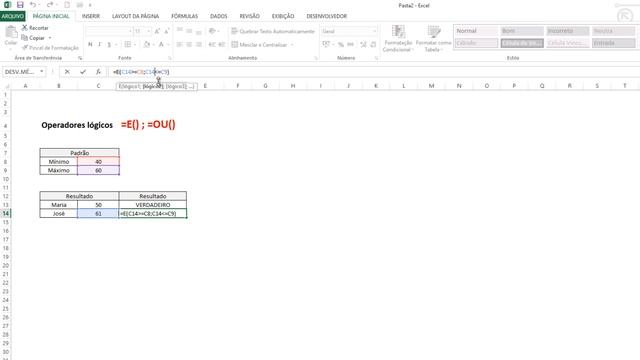Open the font size dropdown
Viewport: 640px width, 360px height.
click(149, 31)
